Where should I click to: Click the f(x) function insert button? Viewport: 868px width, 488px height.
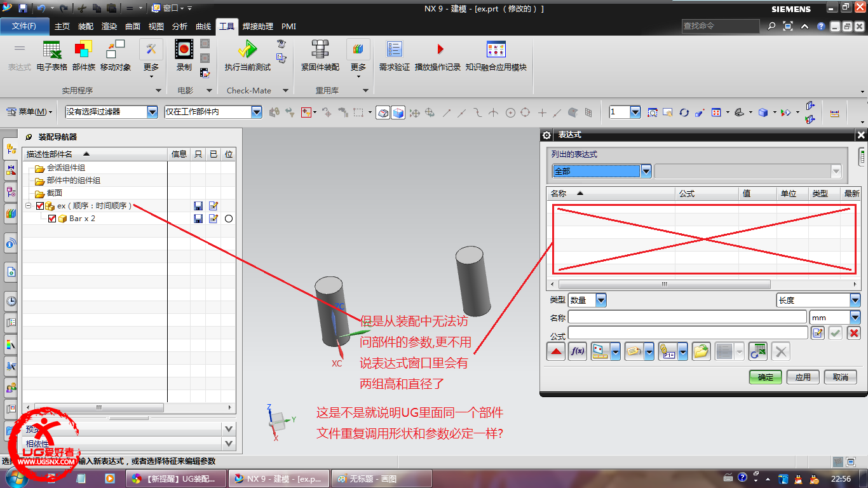pos(577,351)
